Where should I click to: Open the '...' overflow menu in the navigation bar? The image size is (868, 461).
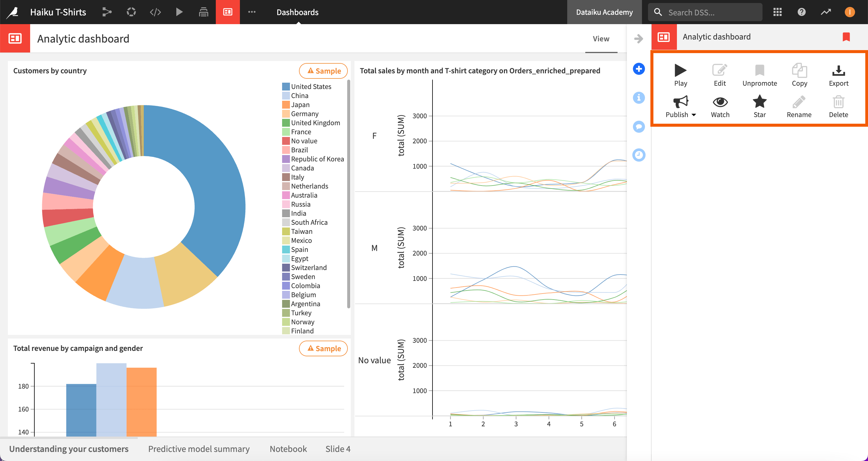coord(252,12)
